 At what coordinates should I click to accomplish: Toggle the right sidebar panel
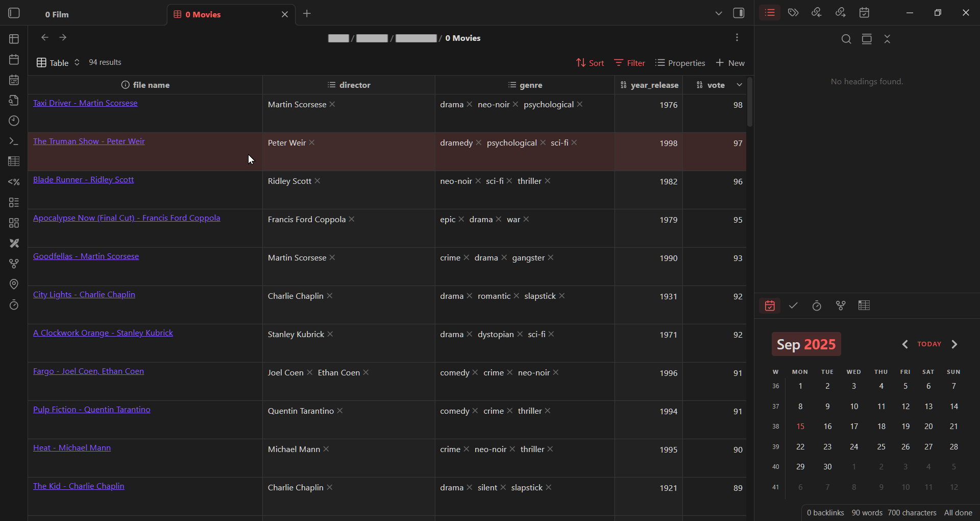[739, 13]
